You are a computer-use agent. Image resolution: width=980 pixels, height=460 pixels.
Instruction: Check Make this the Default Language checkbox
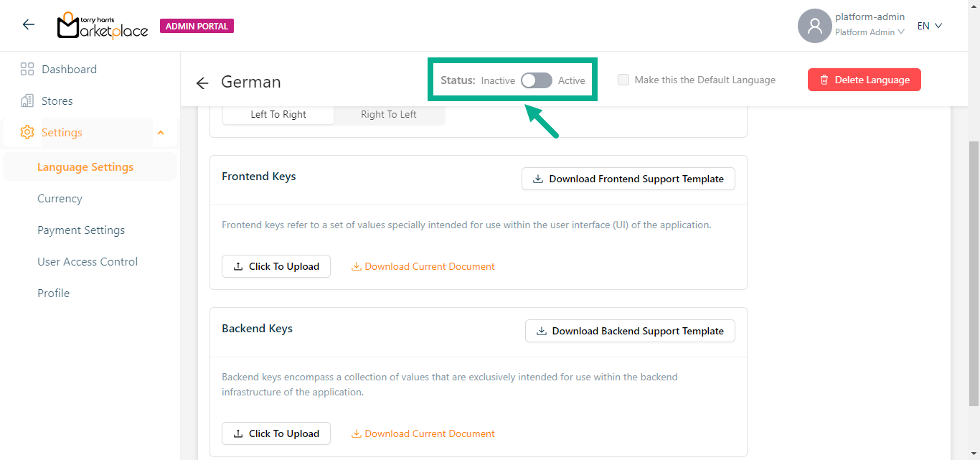[x=623, y=80]
